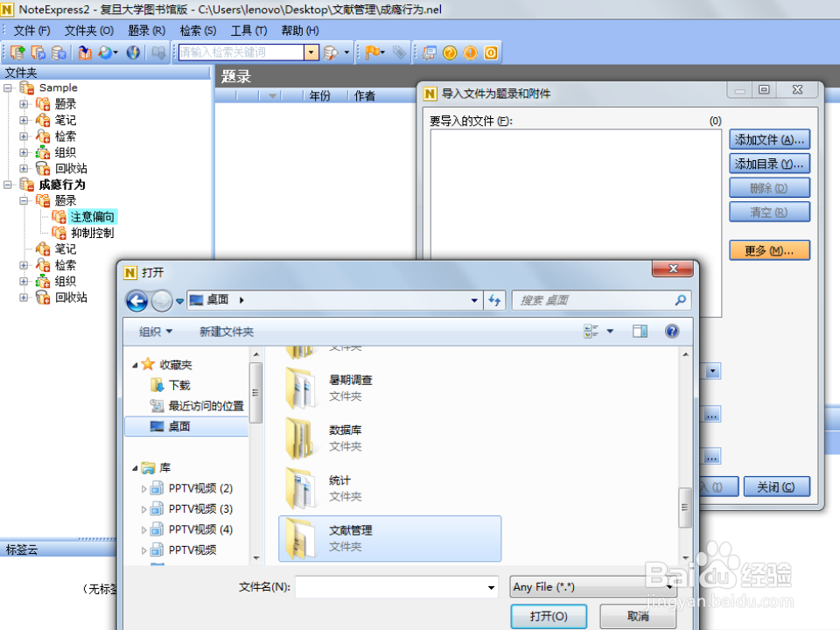Select 回收站 under 成瘾行为
This screenshot has height=630, width=840.
coord(71,297)
